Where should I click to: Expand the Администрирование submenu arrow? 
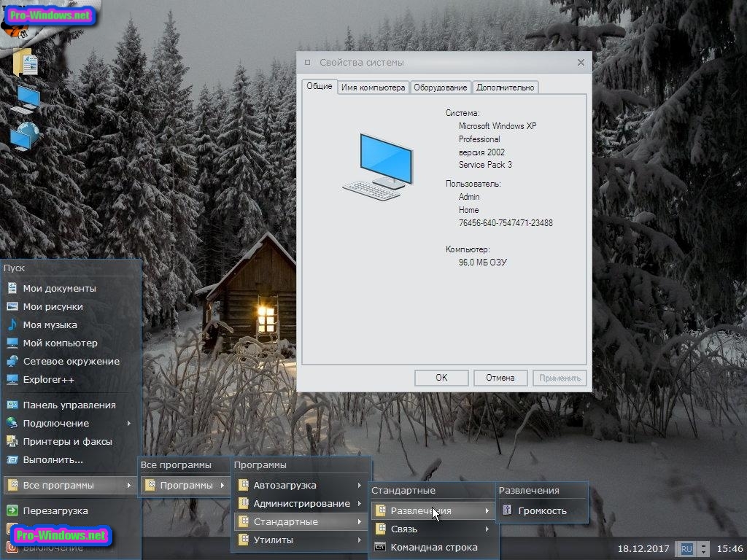359,503
